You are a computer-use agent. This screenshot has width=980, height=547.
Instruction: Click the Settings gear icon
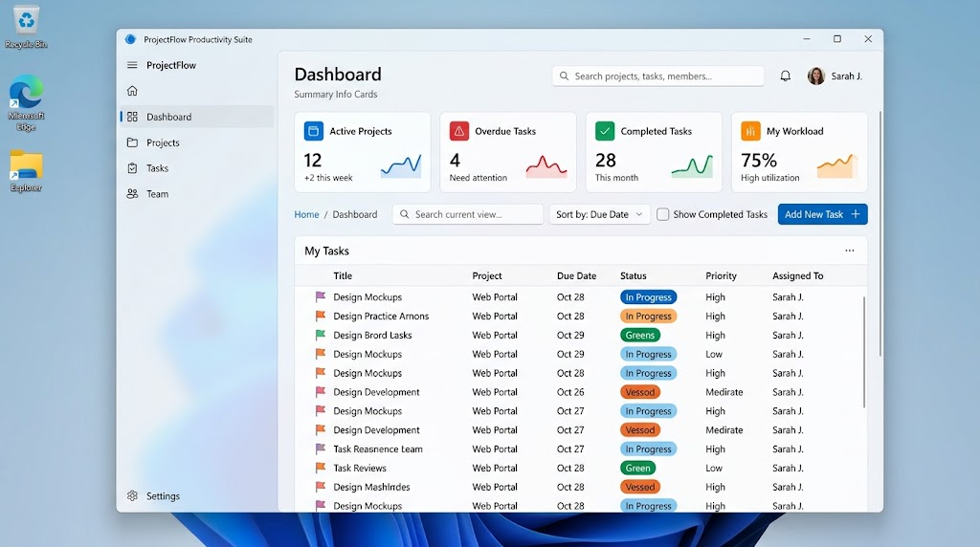pos(132,495)
